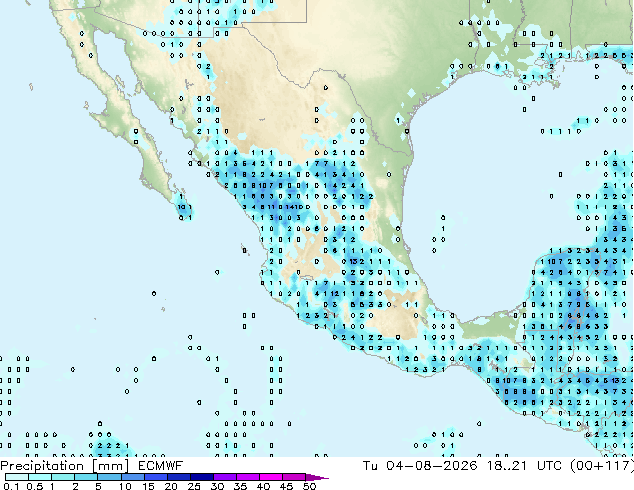Click the "50" legend scale label
Screen dimensions: 634x490
(310, 486)
